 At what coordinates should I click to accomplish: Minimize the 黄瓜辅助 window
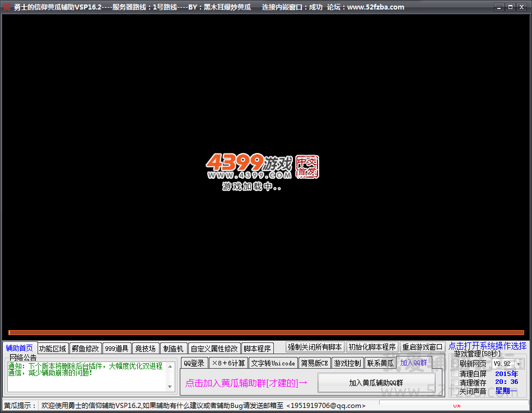pos(499,7)
